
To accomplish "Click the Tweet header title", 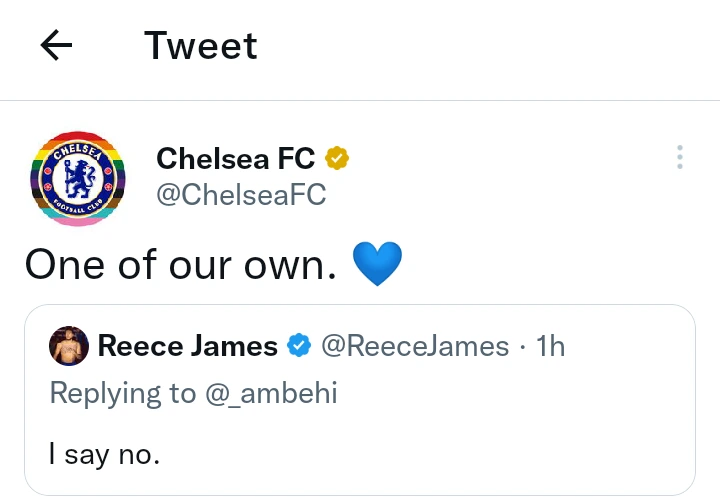I will pos(200,46).
